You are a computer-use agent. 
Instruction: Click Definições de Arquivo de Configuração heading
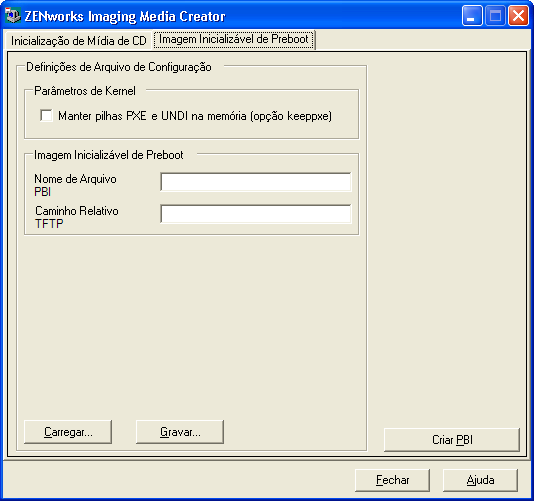119,67
